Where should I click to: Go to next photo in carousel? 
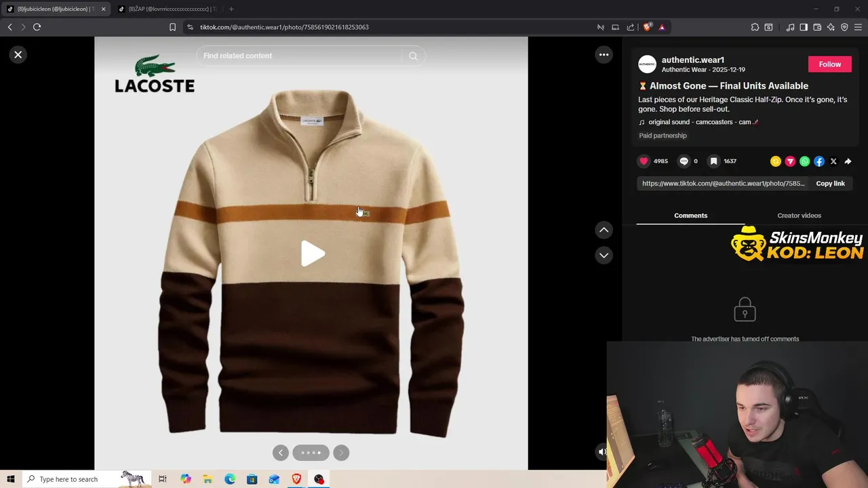coord(341,453)
